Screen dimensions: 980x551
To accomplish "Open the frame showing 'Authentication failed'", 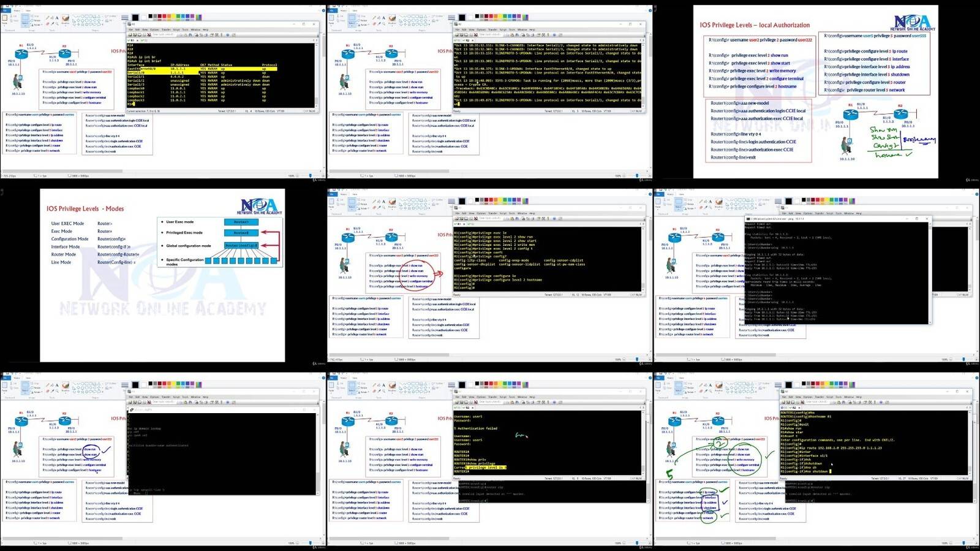I will tap(490, 458).
